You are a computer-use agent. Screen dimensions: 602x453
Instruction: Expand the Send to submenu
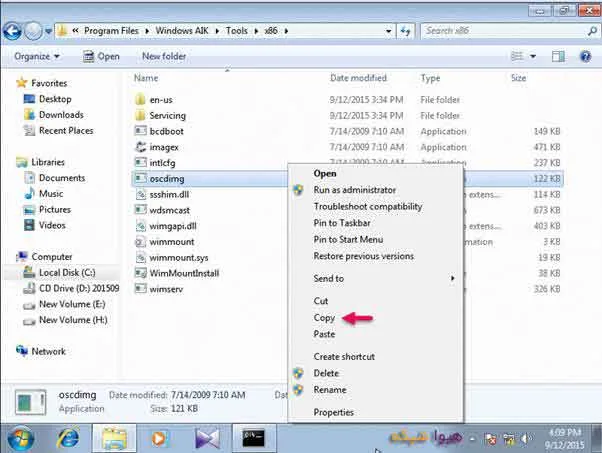tap(375, 278)
